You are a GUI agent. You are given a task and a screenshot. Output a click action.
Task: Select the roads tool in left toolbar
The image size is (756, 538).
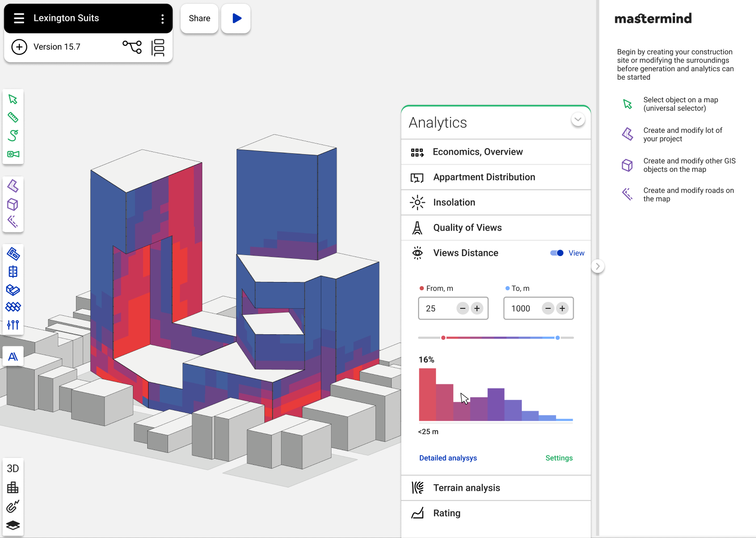tap(13, 221)
